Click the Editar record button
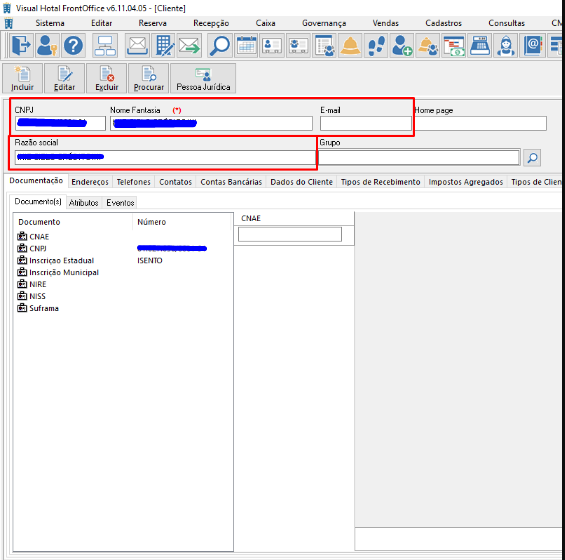The image size is (565, 560). pos(64,78)
